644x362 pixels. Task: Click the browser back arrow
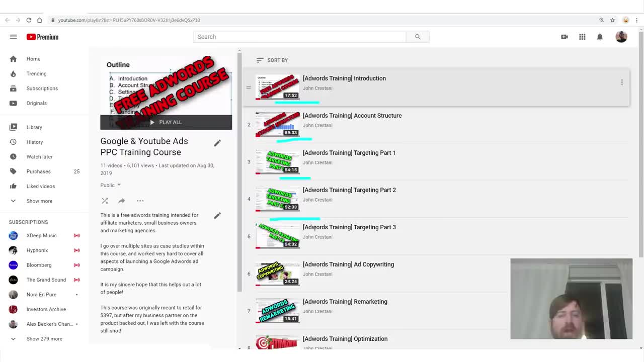click(x=7, y=20)
